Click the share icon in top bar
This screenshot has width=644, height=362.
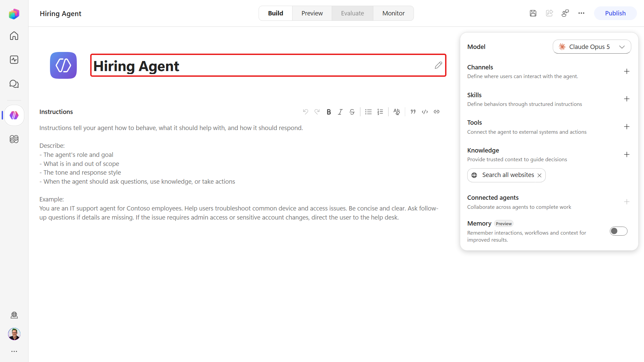point(549,13)
